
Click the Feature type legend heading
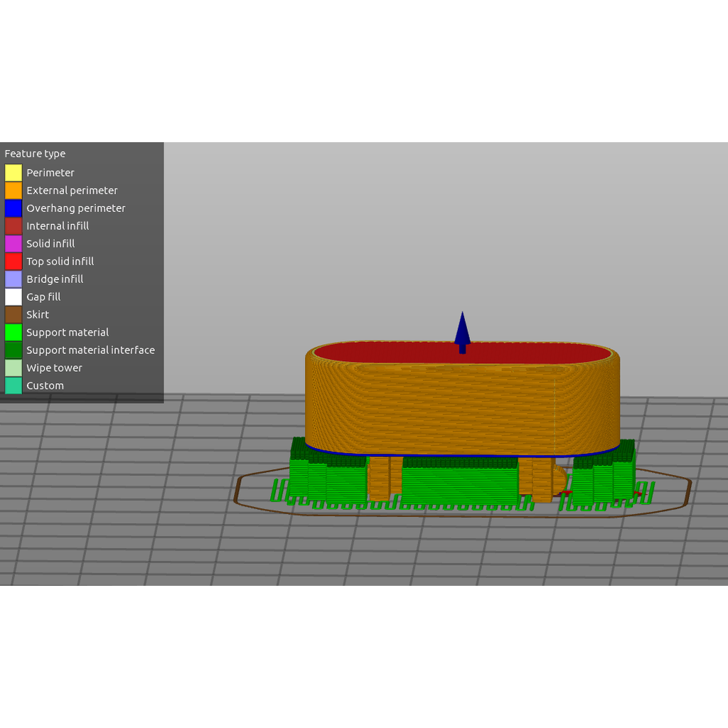tap(35, 154)
